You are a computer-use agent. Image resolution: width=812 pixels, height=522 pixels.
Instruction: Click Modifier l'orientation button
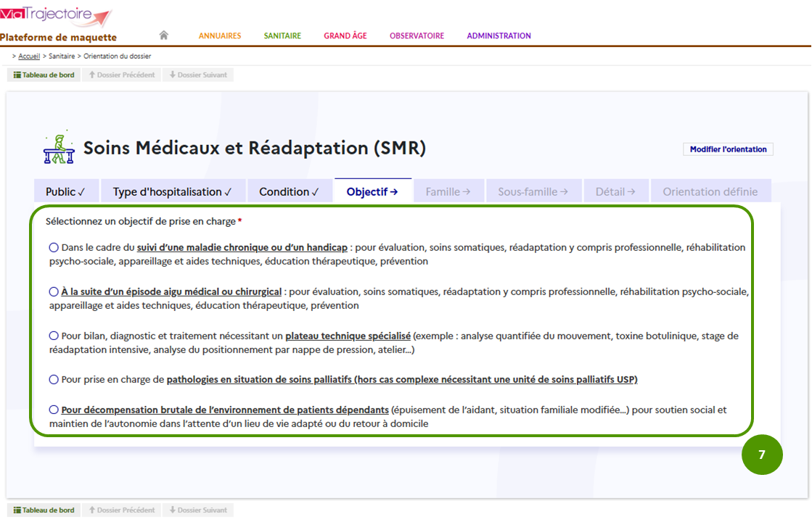728,149
